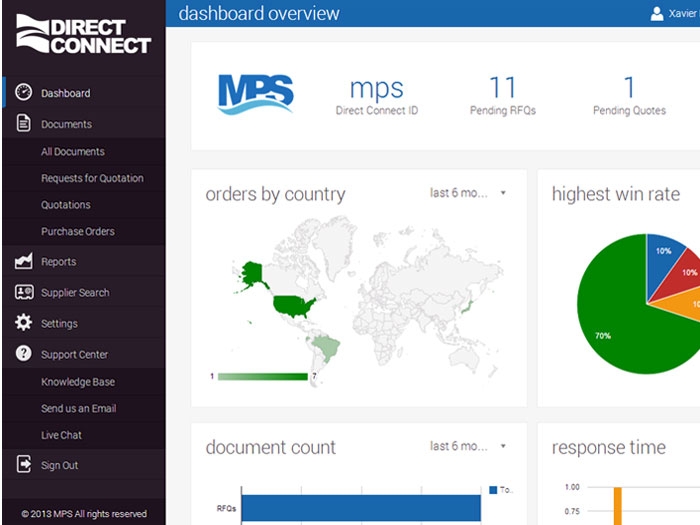The image size is (700, 525).
Task: Click the Settings gear icon
Action: click(23, 322)
